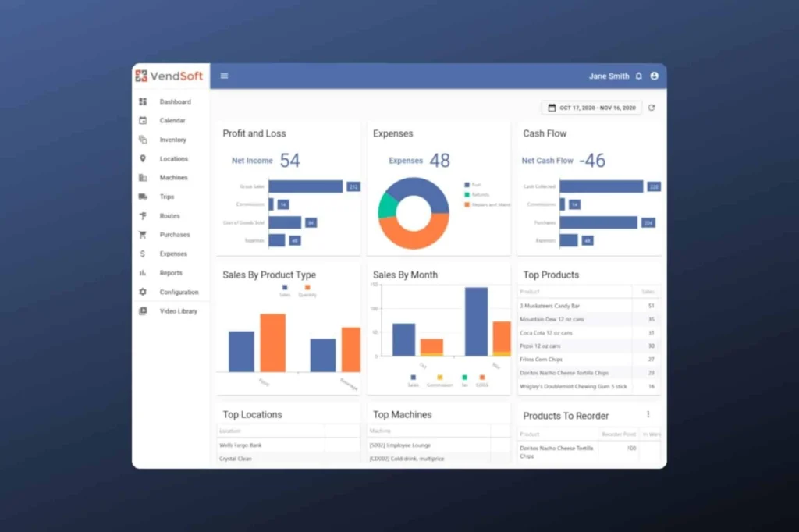Click the Jane Smith username

pyautogui.click(x=609, y=76)
